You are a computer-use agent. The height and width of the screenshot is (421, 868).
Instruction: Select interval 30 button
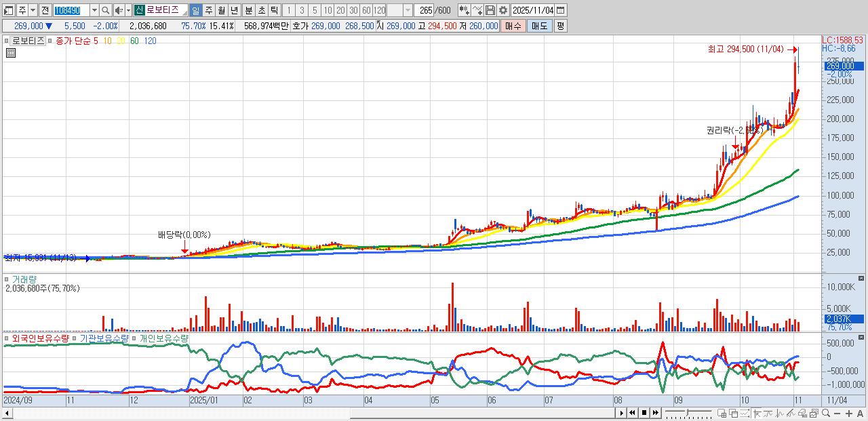point(353,10)
